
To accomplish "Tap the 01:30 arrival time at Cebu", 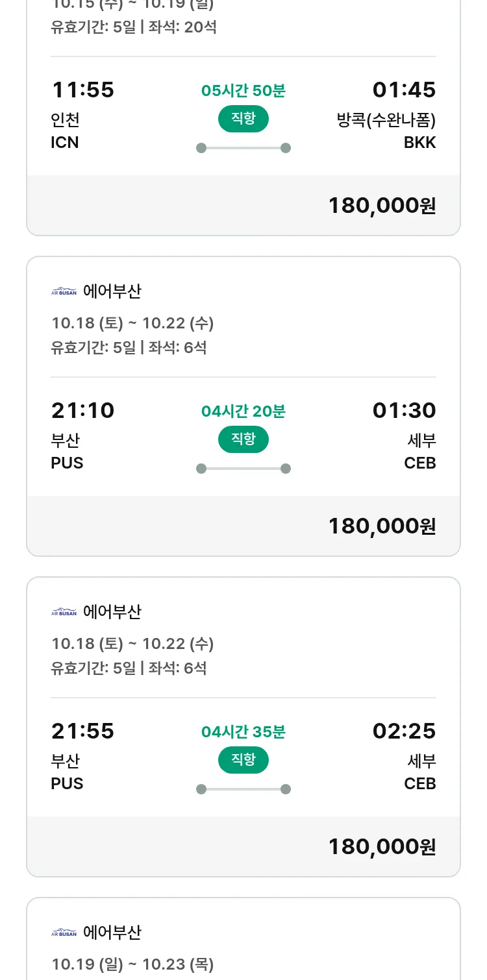I will tap(404, 411).
